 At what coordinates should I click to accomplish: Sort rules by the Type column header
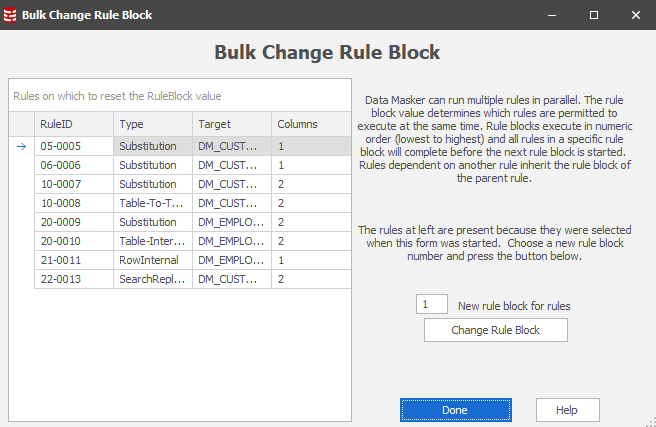(152, 124)
